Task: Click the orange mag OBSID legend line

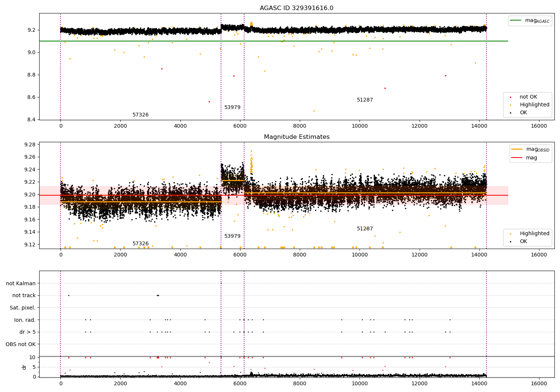Action: pos(517,149)
